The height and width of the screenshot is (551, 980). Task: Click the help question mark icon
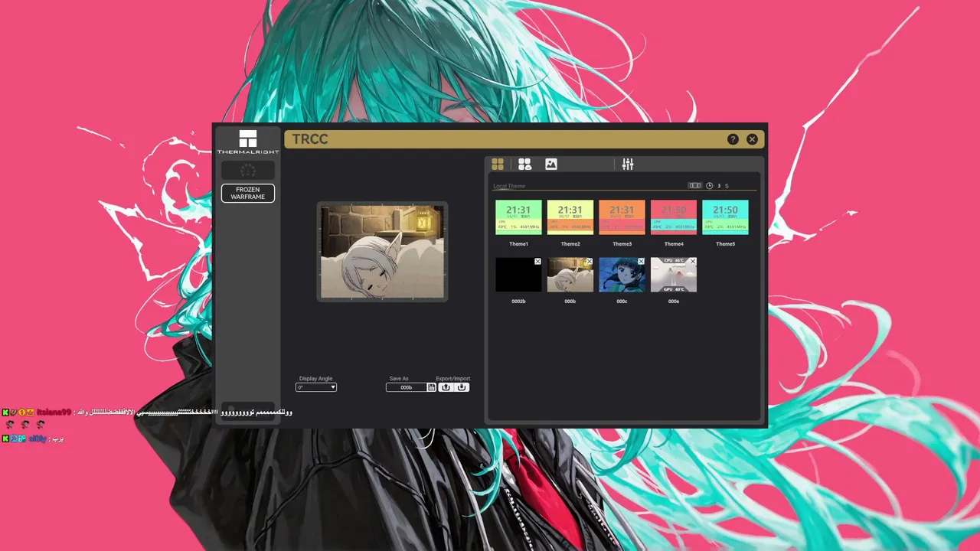coord(733,139)
